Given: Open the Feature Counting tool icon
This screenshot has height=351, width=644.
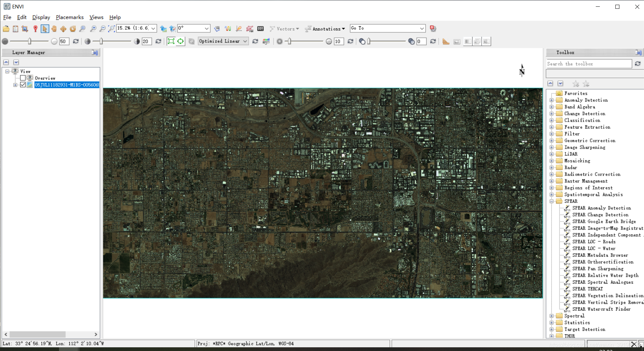Looking at the screenshot, I should pyautogui.click(x=260, y=29).
